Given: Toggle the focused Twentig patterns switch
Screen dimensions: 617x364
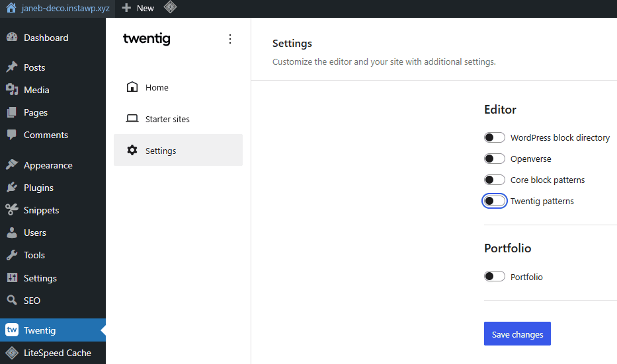Looking at the screenshot, I should click(495, 201).
